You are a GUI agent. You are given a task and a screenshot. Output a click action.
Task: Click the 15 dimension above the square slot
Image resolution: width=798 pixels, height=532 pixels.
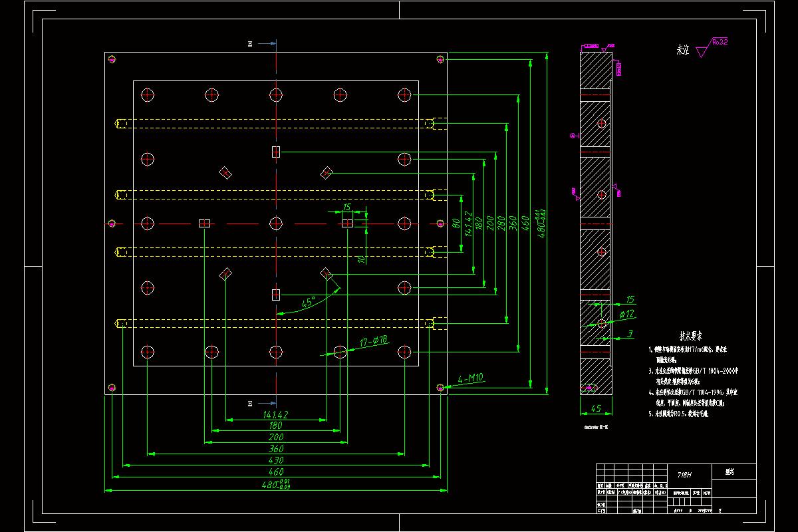[x=346, y=207]
